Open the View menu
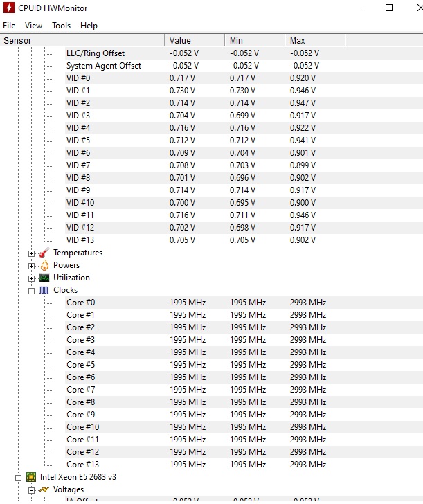Screen dimensions: 423x504 point(33,26)
